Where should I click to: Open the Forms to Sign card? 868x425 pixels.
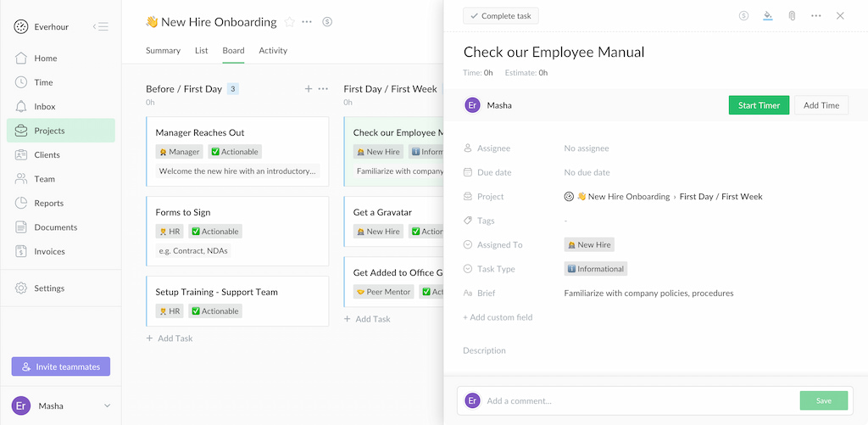click(237, 231)
